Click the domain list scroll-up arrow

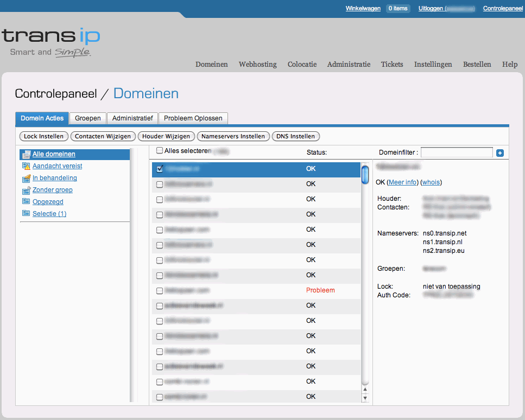[365, 390]
